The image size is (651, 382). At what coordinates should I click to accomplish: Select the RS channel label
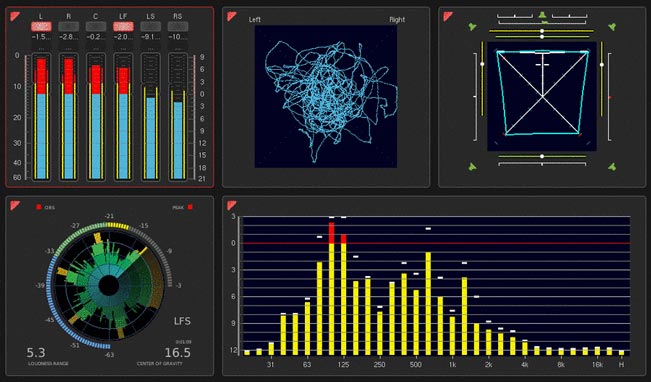178,17
